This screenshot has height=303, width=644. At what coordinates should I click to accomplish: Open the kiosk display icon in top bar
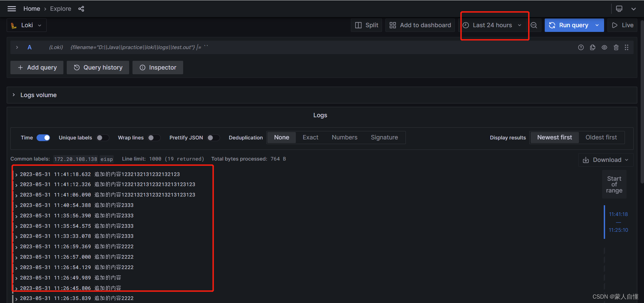pos(619,8)
